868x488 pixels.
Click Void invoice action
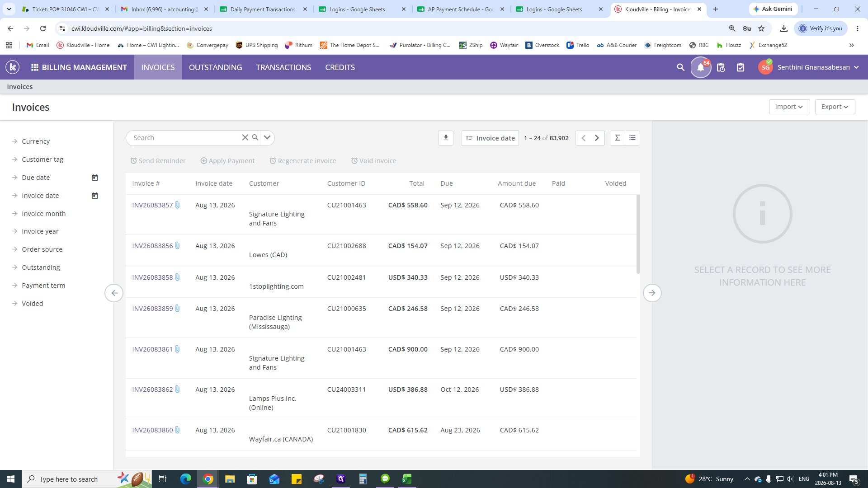point(373,161)
